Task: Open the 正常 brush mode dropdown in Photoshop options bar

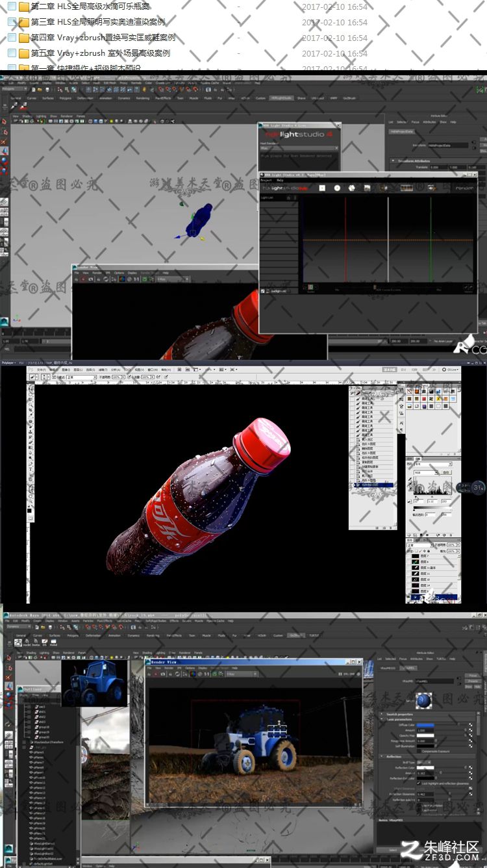Action: pos(82,377)
